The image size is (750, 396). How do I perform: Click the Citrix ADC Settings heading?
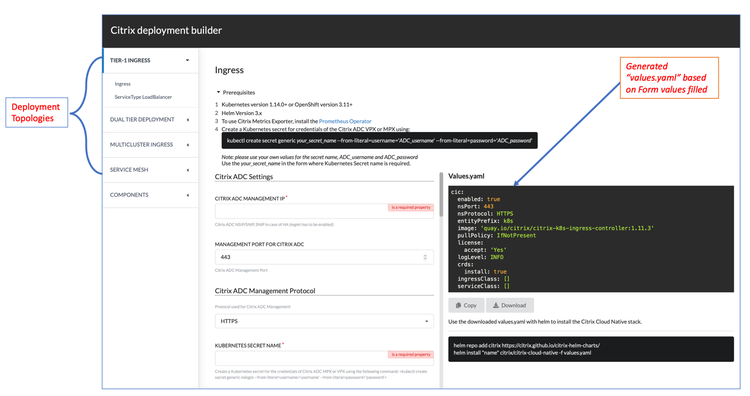(x=244, y=176)
